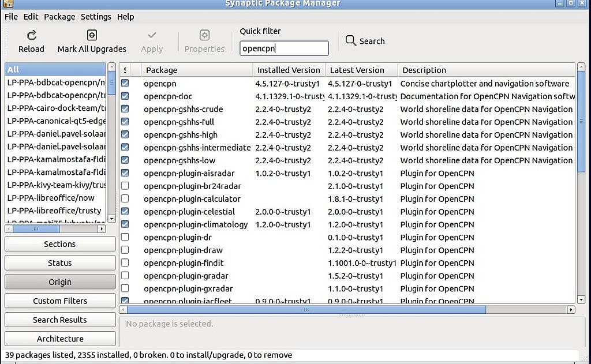Select the opencpn-plugin-aisradar package row
The width and height of the screenshot is (591, 364).
click(347, 173)
